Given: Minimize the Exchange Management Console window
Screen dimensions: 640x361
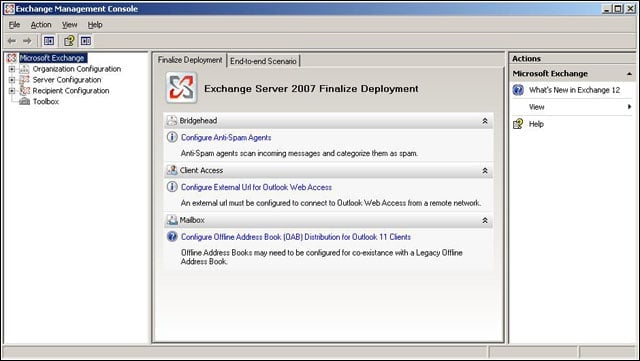Looking at the screenshot, I should coord(607,9).
